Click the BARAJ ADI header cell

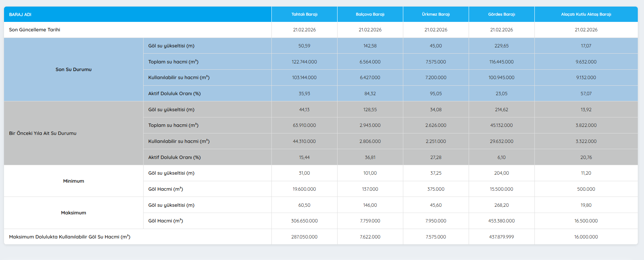pyautogui.click(x=20, y=15)
